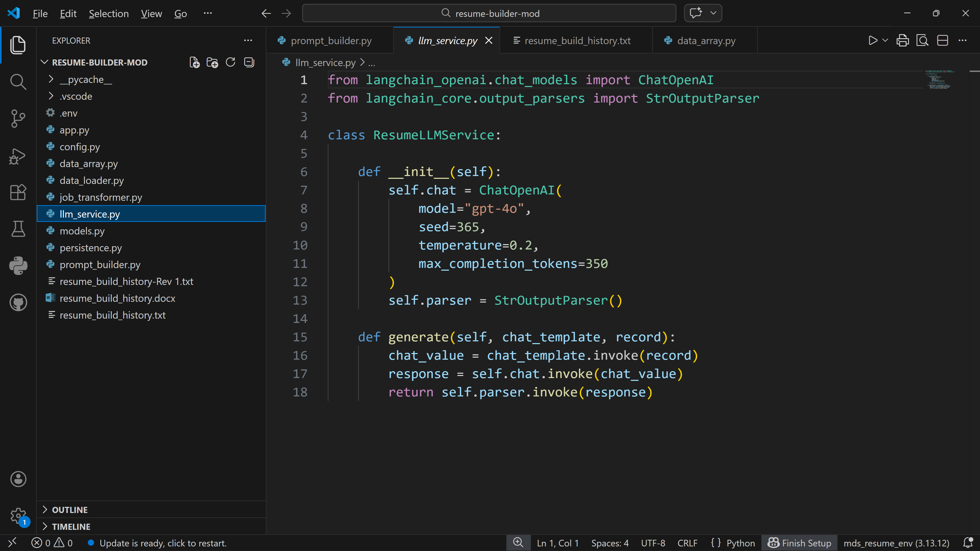Toggle notifications bell in status bar
This screenshot has height=551, width=980.
pos(968,543)
